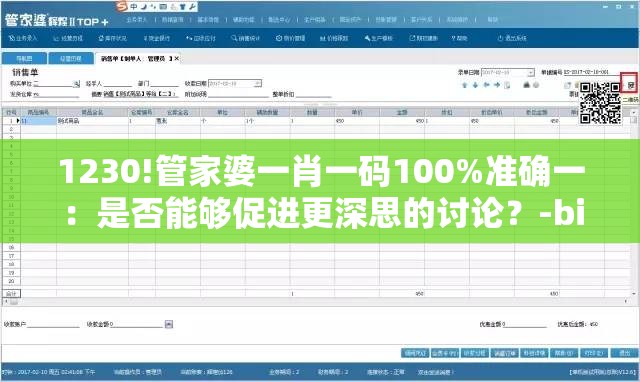This screenshot has width=640, height=382.
Task: Click the document icon beside arrow icons
Action: click(x=507, y=85)
